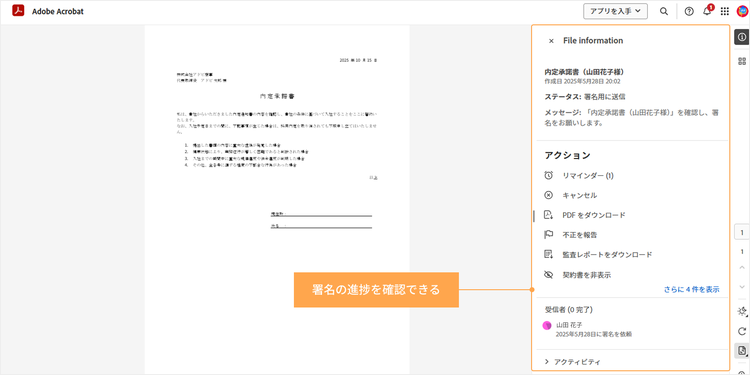Click the display settings icon in right rail
The image size is (750, 375).
coord(742,311)
